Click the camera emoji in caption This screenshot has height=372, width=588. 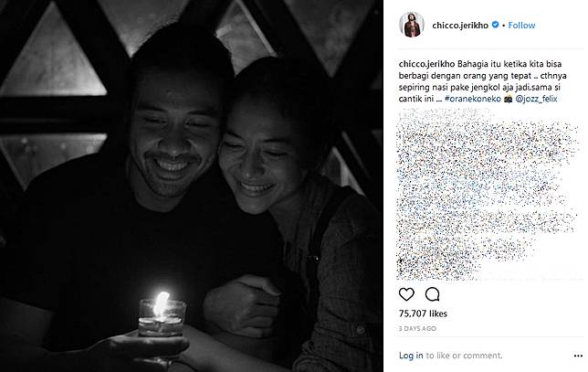(509, 99)
